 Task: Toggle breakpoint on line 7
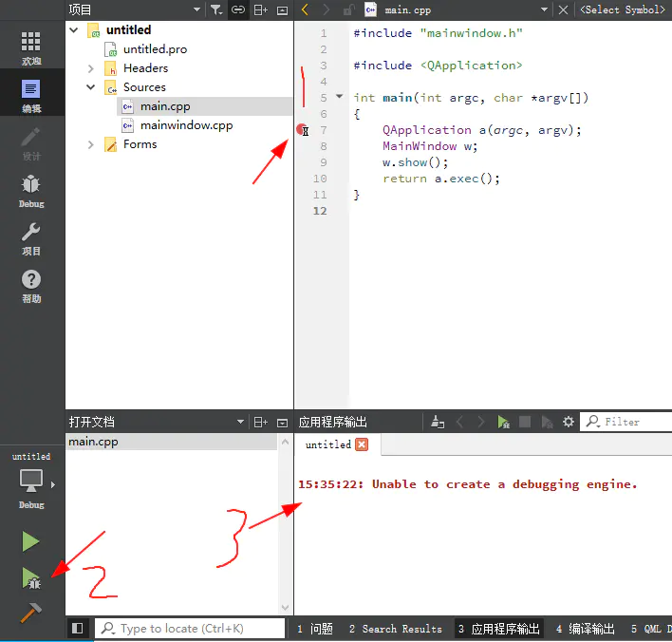[302, 130]
